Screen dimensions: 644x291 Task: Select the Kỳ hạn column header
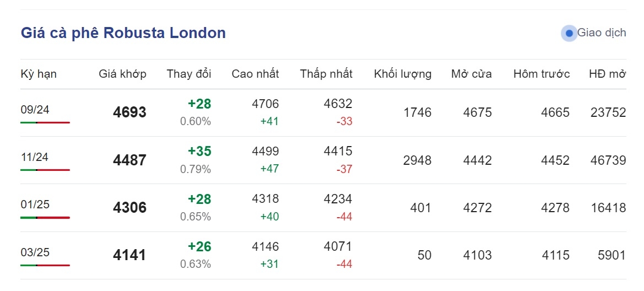(39, 74)
